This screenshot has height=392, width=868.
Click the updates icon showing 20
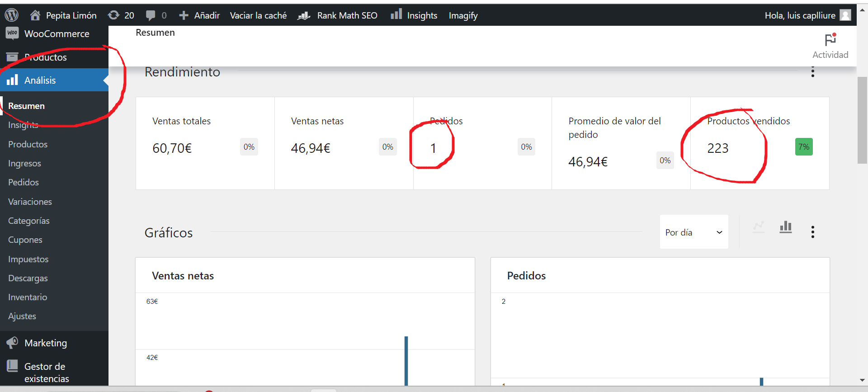(113, 15)
